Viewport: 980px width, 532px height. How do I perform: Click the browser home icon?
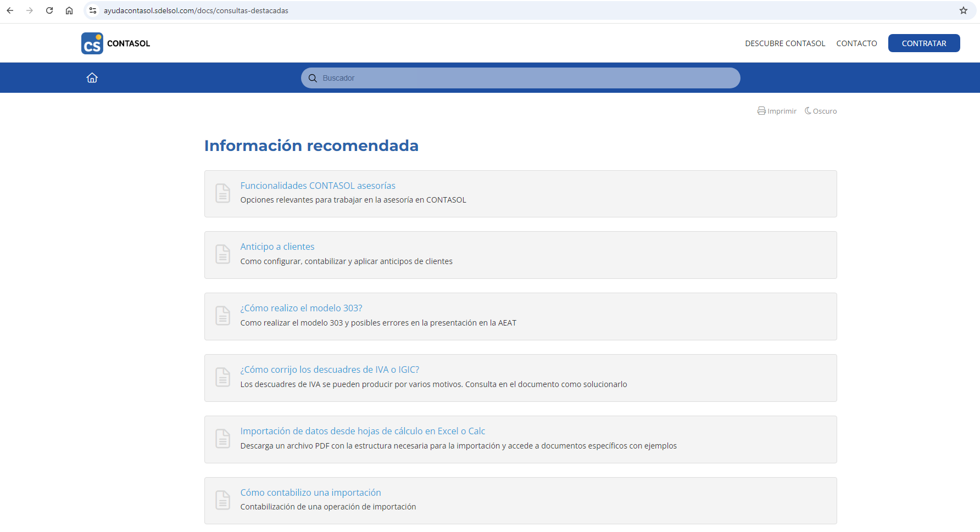(69, 10)
